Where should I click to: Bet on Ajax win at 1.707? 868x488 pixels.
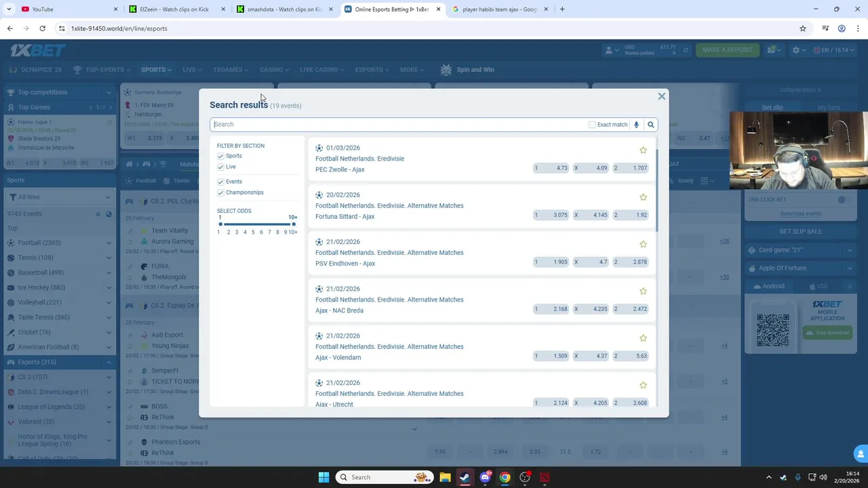pyautogui.click(x=631, y=168)
